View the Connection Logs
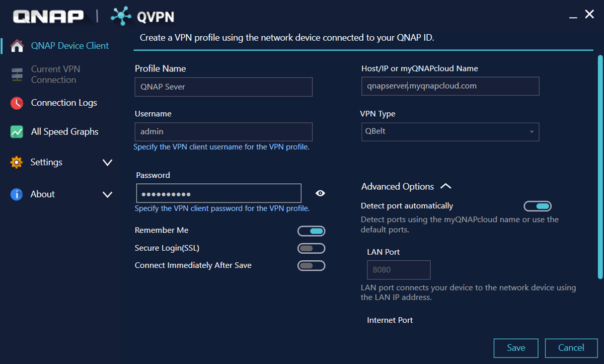 64,103
